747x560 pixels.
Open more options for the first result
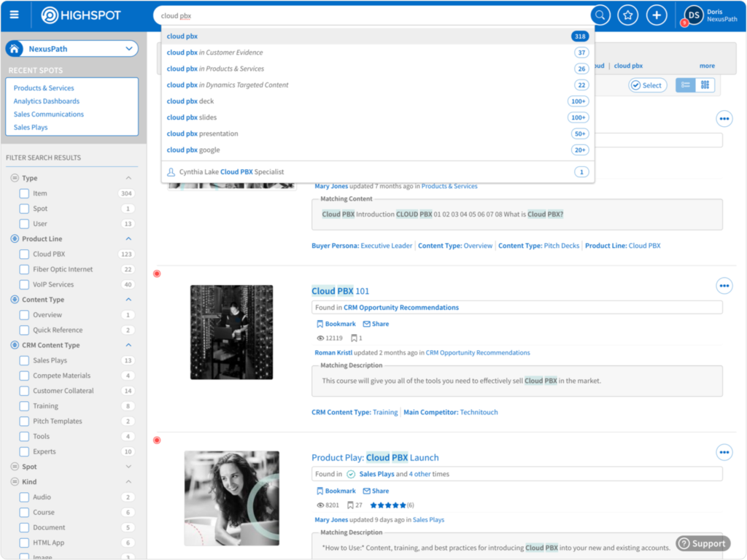coord(724,119)
